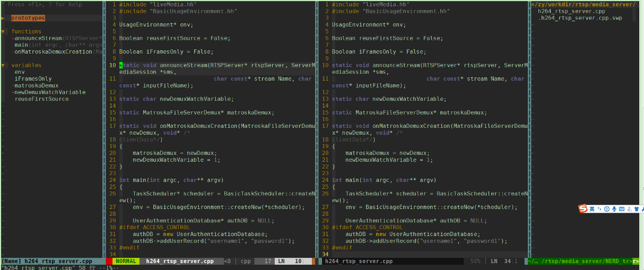Toggle the 英 English input mode
Viewport: 644px width, 270px height.
pyautogui.click(x=592, y=209)
